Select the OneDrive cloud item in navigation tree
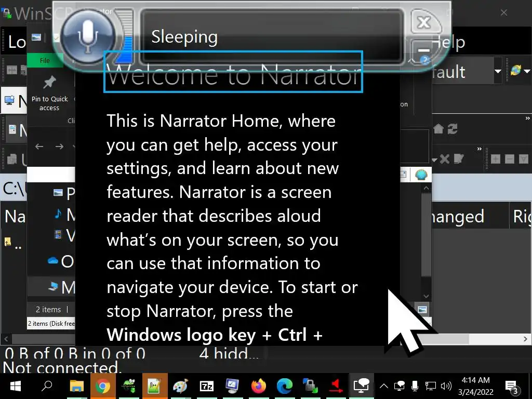 (60, 261)
